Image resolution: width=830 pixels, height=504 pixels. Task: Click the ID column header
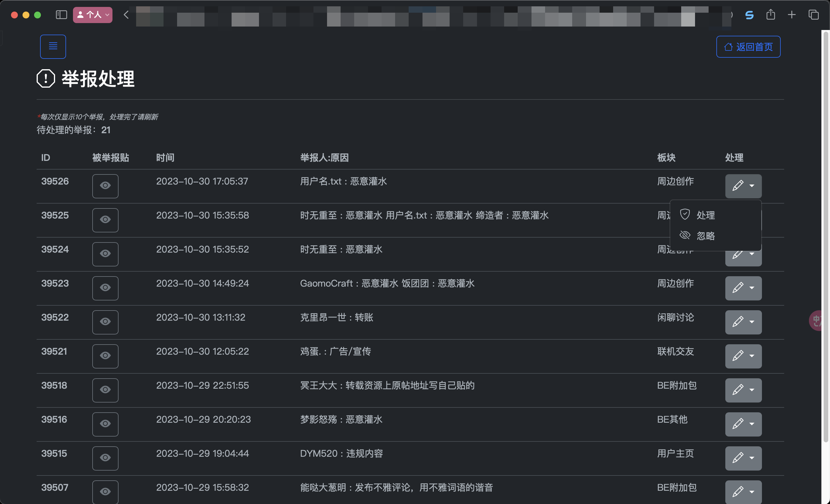[x=46, y=157]
